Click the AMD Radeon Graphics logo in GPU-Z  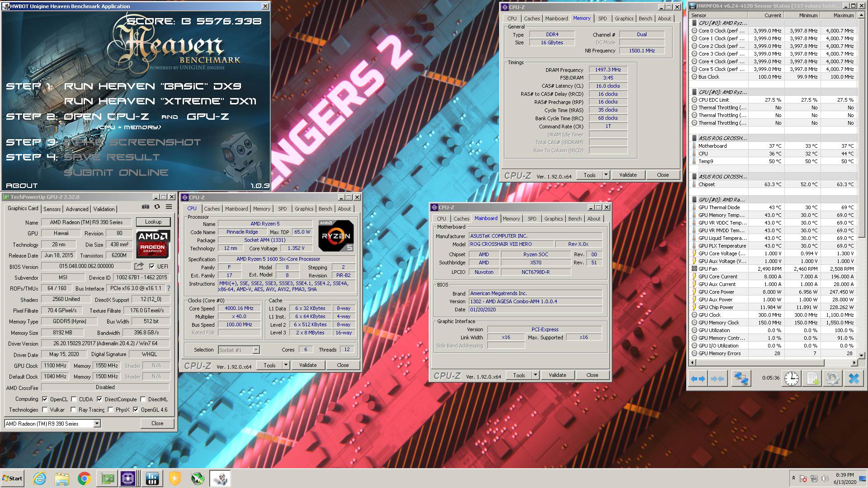(153, 243)
